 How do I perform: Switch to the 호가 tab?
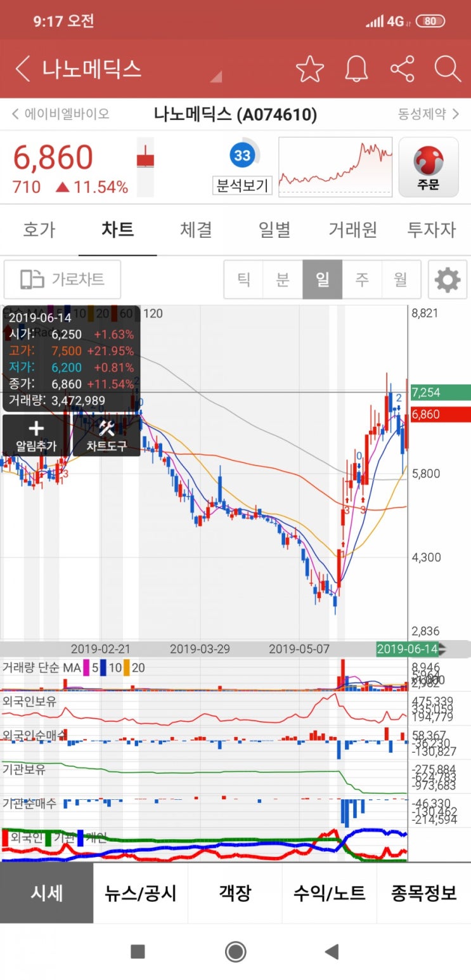click(39, 230)
